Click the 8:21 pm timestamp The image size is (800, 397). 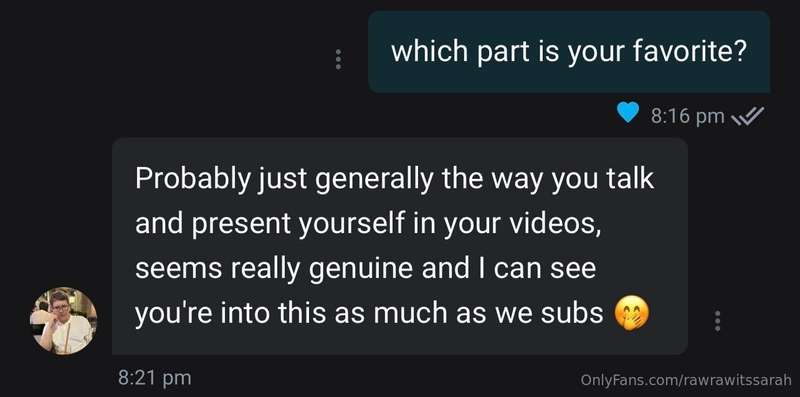point(155,378)
